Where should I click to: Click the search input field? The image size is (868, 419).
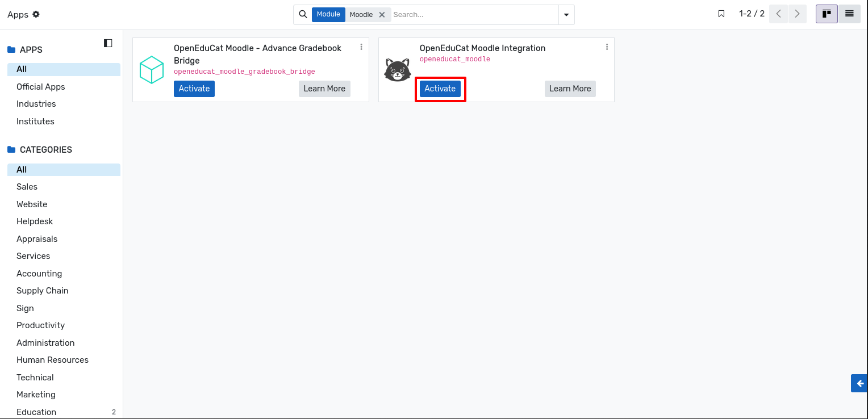tap(474, 15)
